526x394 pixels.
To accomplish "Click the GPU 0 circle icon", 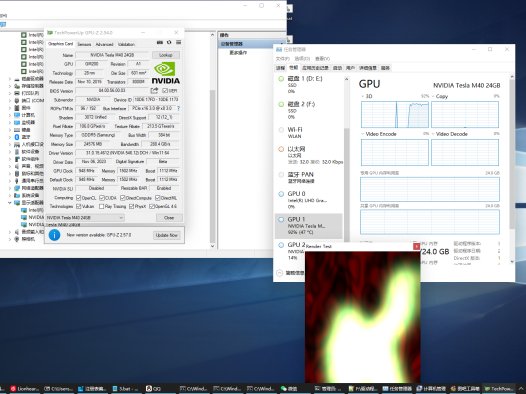I will [x=281, y=194].
